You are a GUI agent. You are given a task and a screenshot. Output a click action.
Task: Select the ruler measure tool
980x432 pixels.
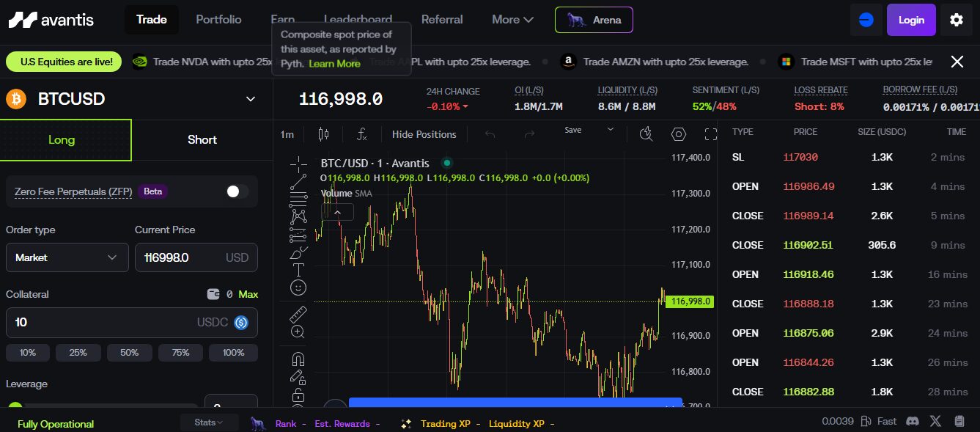[298, 315]
